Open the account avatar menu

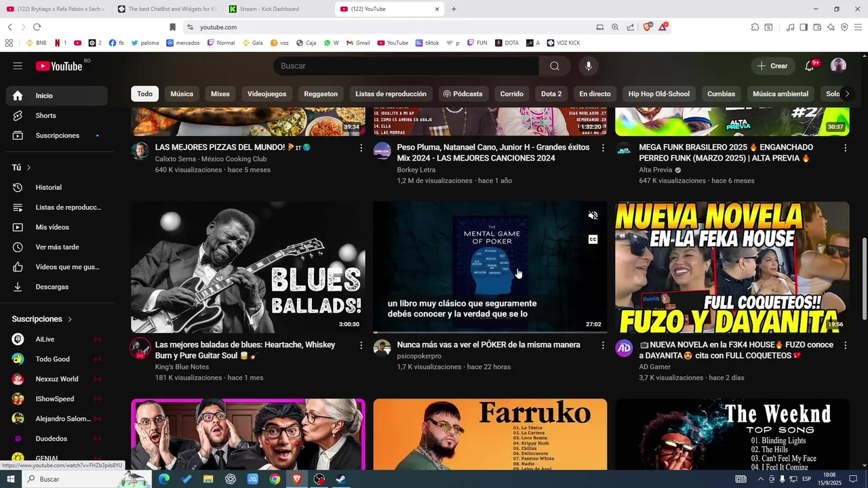[x=839, y=66]
